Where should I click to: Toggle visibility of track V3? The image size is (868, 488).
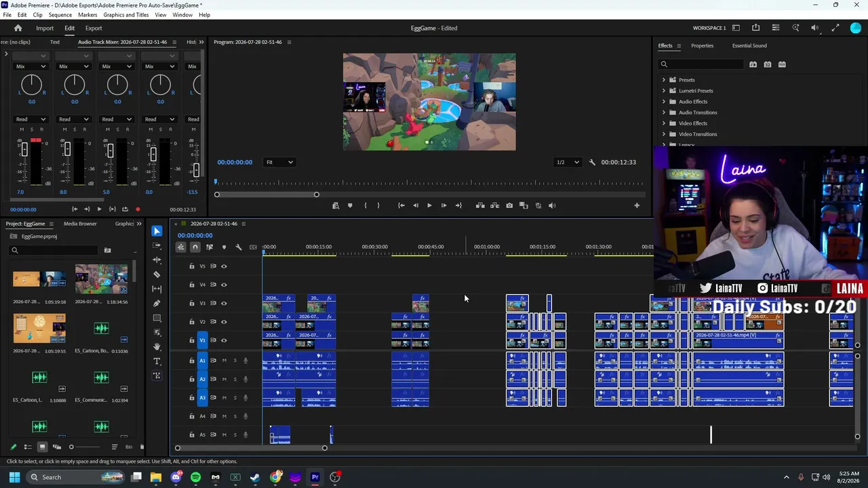tap(224, 303)
